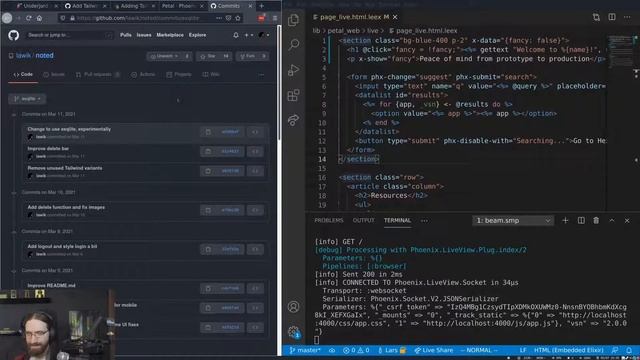Open VS Code notifications bell in status bar
The height and width of the screenshot is (360, 640).
pyautogui.click(x=629, y=350)
